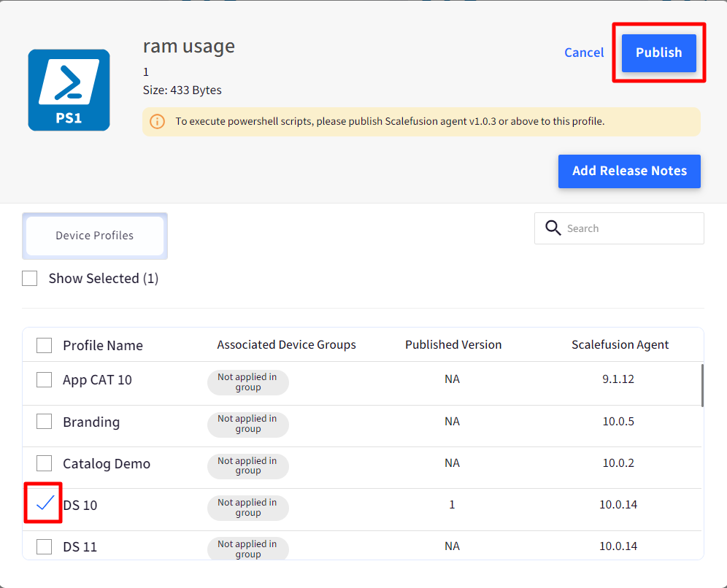
Task: Click agent version '10.0.2' for Catalog Demo
Action: click(x=618, y=463)
